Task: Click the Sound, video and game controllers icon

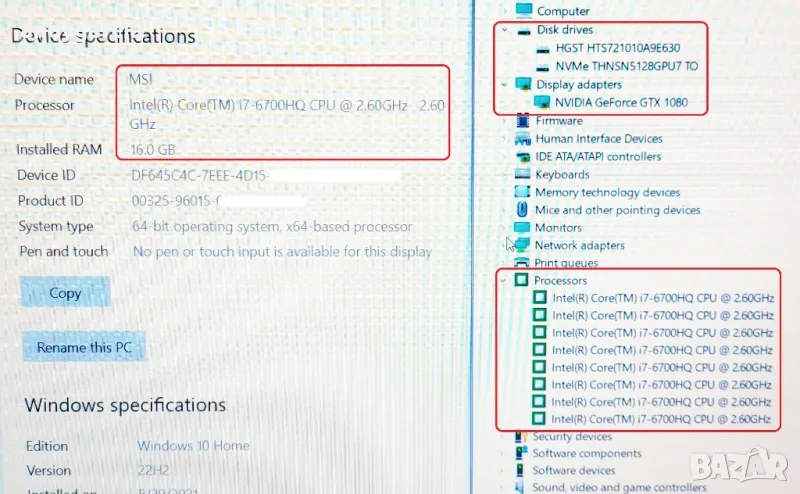Action: click(x=520, y=487)
